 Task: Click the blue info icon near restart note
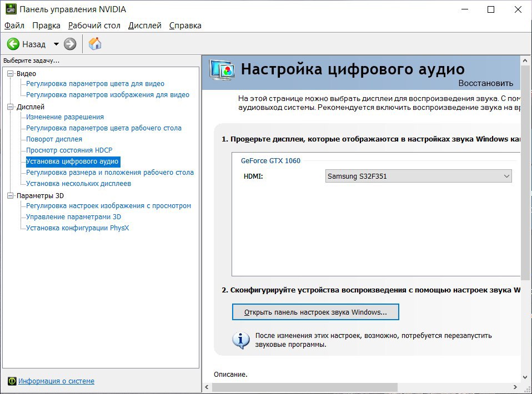(241, 340)
